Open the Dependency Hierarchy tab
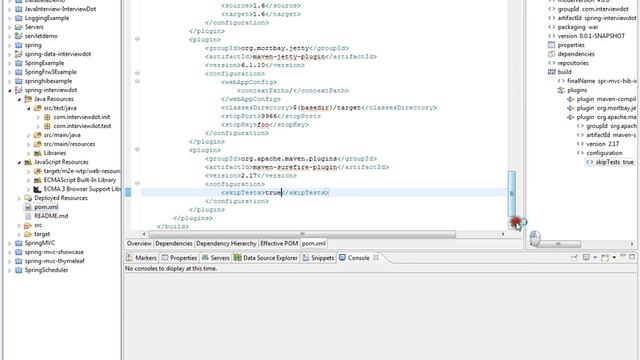 coord(226,244)
